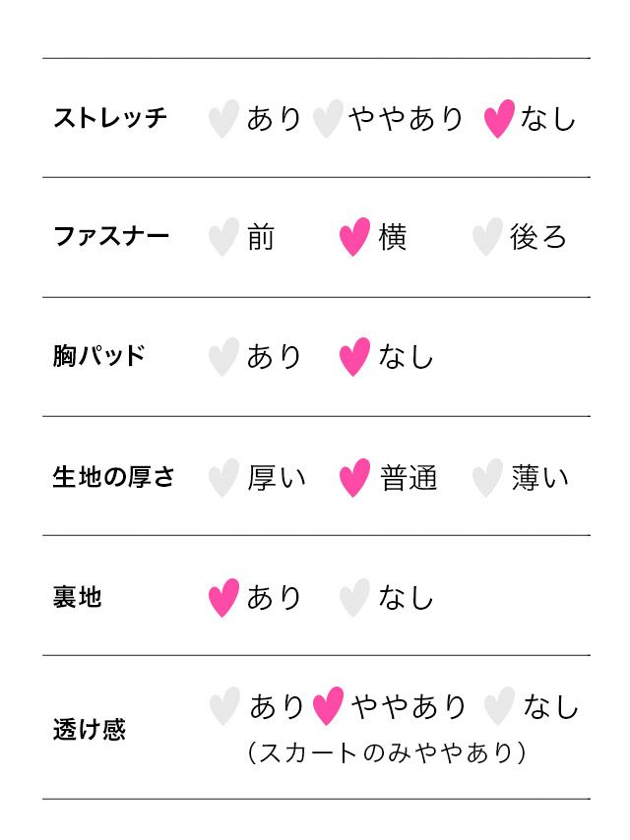Click the gray heart beside ファスナー 前
Image resolution: width=630 pixels, height=840 pixels.
pos(224,238)
